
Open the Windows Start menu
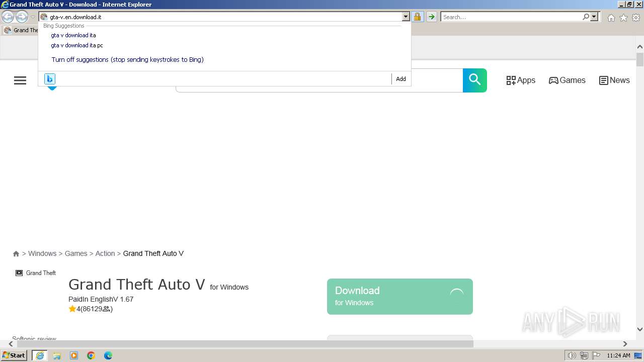point(14,355)
